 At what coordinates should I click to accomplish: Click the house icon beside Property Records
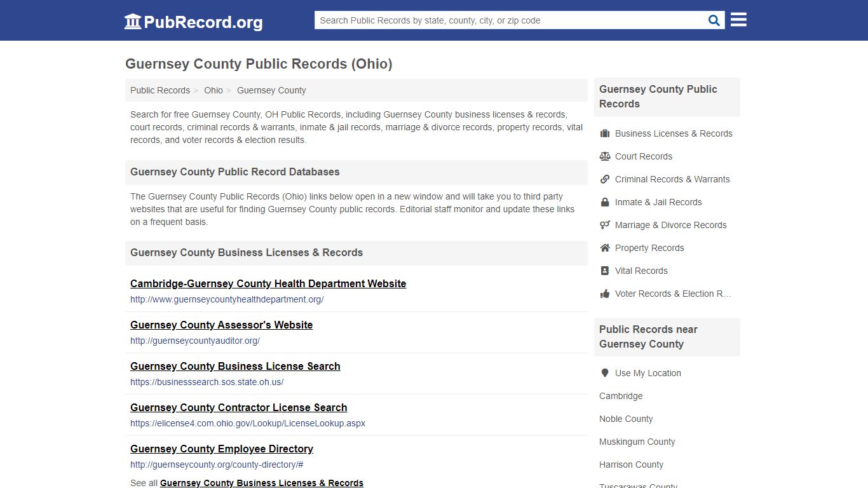[605, 248]
